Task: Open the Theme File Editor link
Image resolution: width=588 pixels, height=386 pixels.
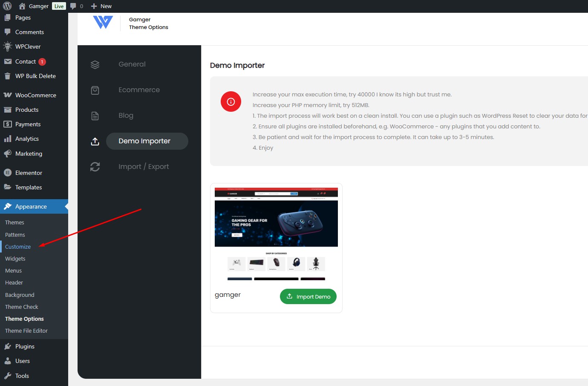Action: tap(26, 331)
